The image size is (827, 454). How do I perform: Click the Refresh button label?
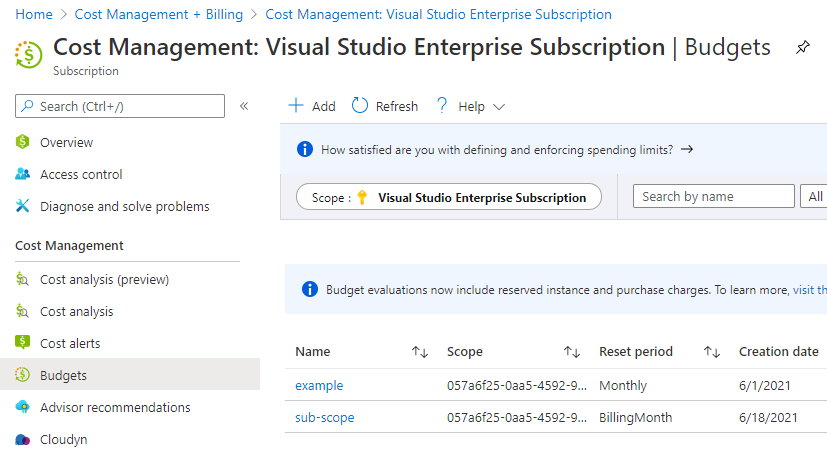397,107
